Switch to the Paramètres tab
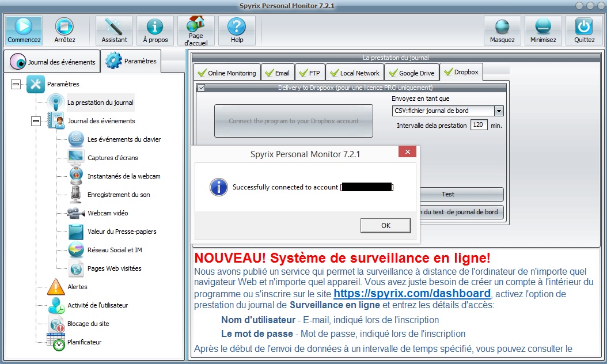The image size is (607, 364). click(131, 61)
